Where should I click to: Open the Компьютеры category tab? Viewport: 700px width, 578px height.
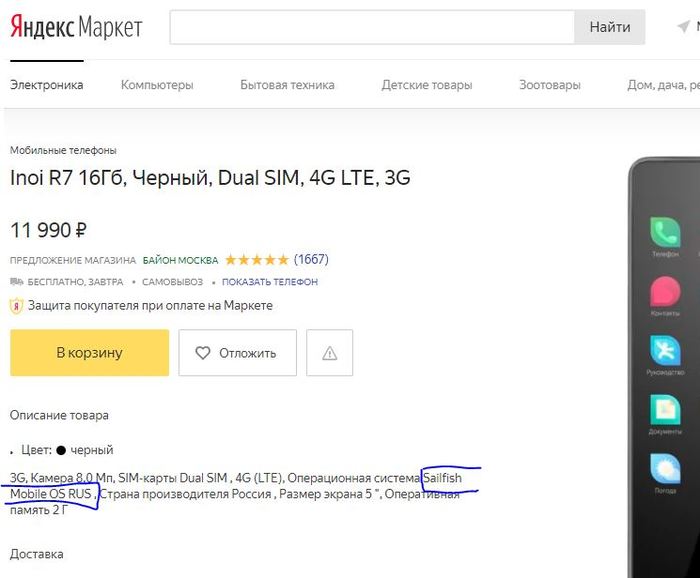coord(157,85)
